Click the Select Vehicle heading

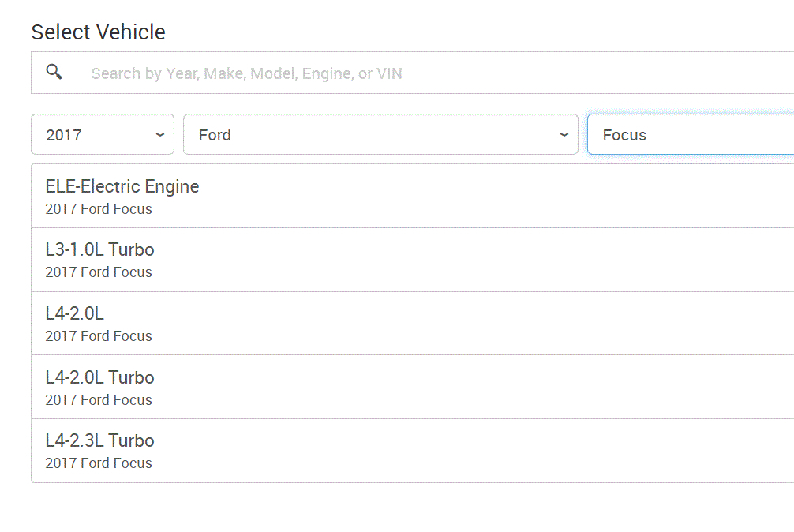[x=98, y=32]
